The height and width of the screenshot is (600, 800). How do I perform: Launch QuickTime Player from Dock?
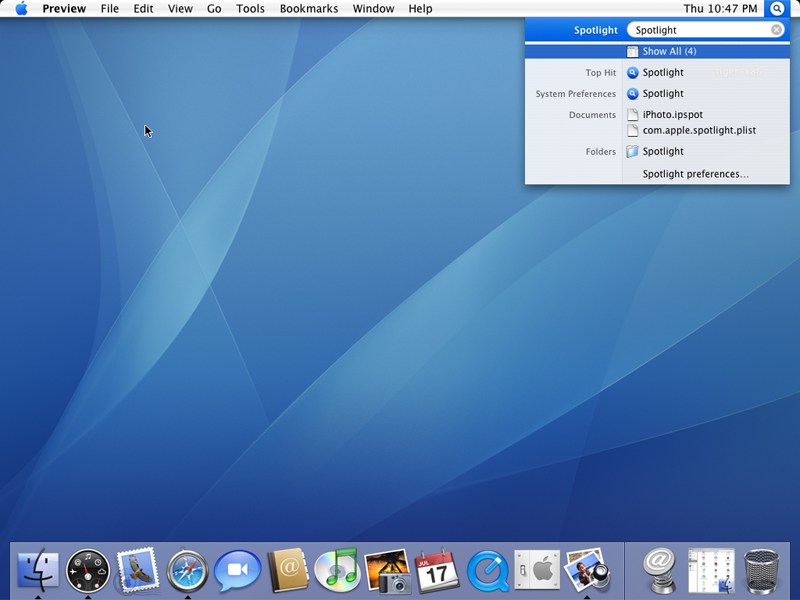[487, 570]
